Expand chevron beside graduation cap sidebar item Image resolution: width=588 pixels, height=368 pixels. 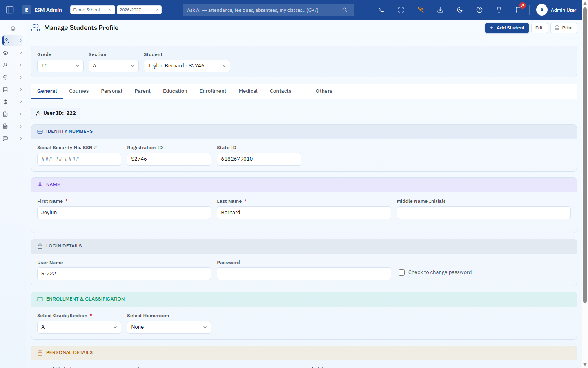click(21, 53)
